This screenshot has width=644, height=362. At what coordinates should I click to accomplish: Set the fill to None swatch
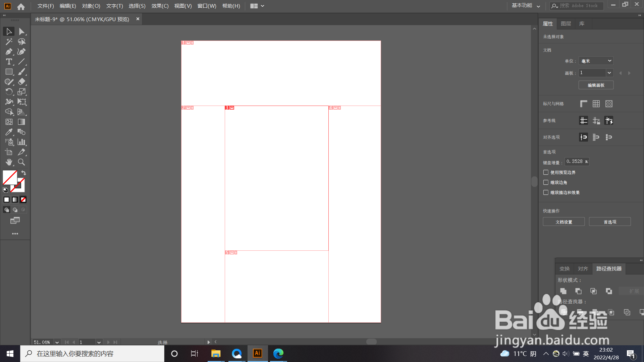pos(23,200)
